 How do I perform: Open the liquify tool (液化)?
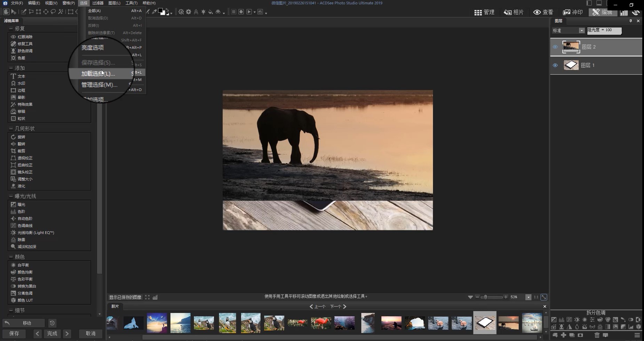[18, 186]
